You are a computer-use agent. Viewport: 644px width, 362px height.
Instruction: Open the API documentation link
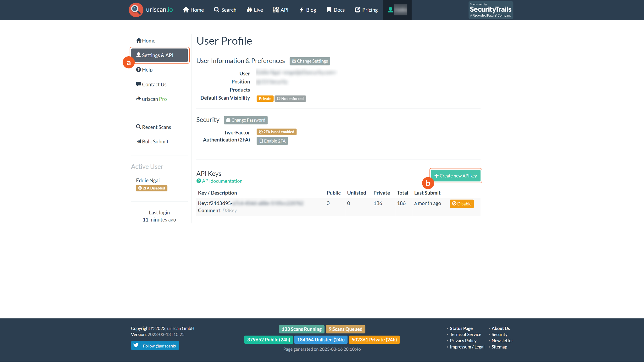pyautogui.click(x=219, y=181)
